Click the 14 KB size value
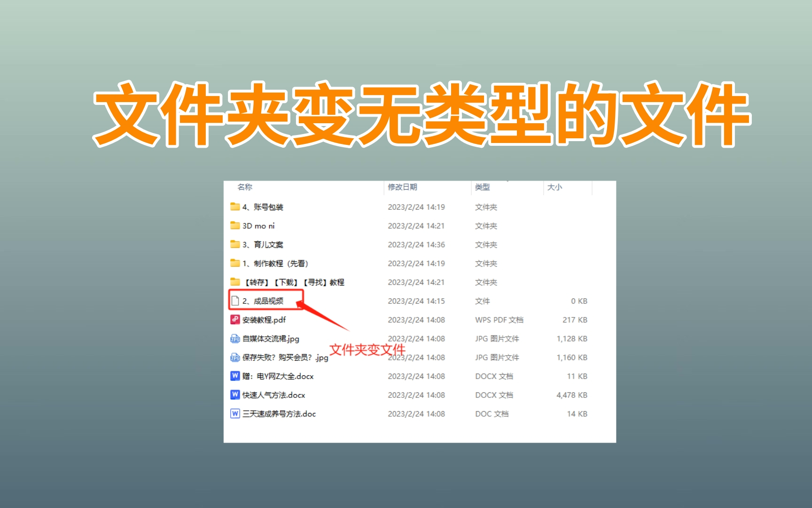The image size is (812, 508). click(x=577, y=414)
